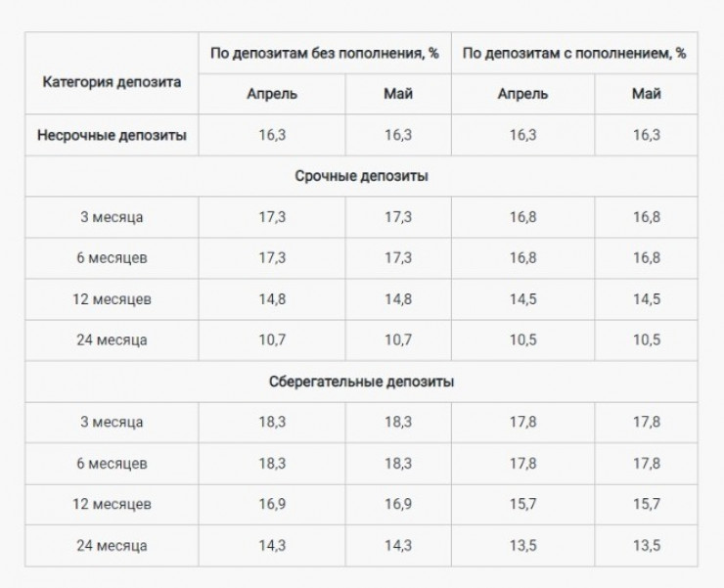Viewport: 724px width, 588px height.
Task: Select the 14,5 value in the last Май column
Action: click(647, 299)
